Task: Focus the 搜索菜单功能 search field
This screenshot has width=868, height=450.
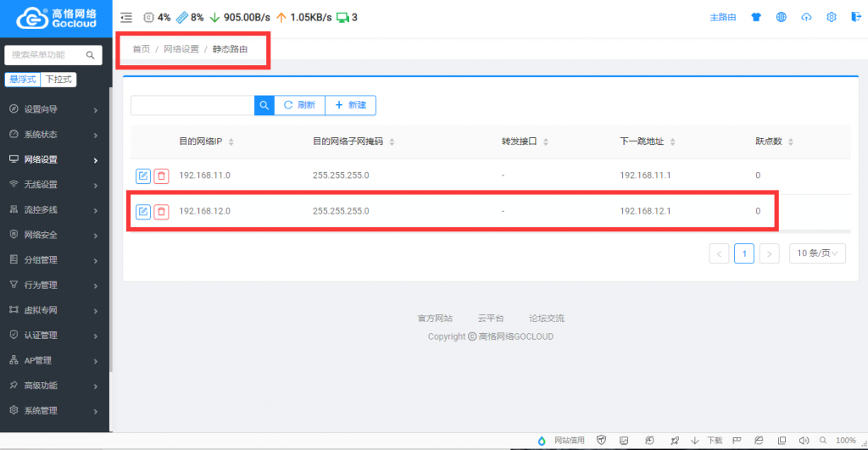Action: [53, 55]
